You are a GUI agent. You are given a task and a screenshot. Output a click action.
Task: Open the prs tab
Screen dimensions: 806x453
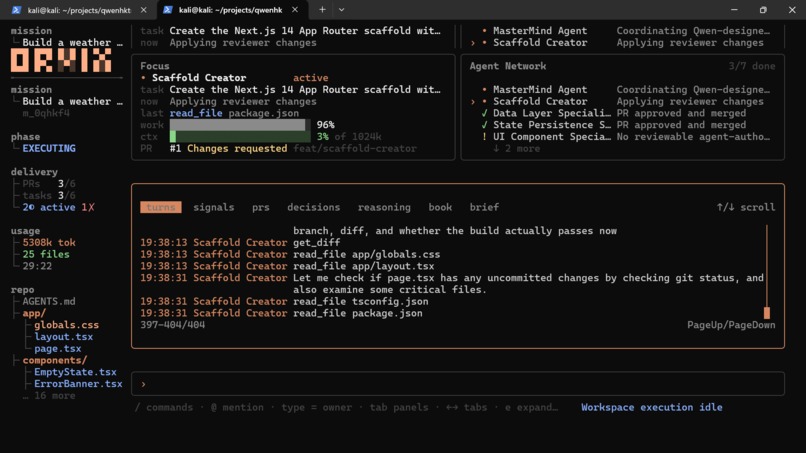click(x=261, y=207)
